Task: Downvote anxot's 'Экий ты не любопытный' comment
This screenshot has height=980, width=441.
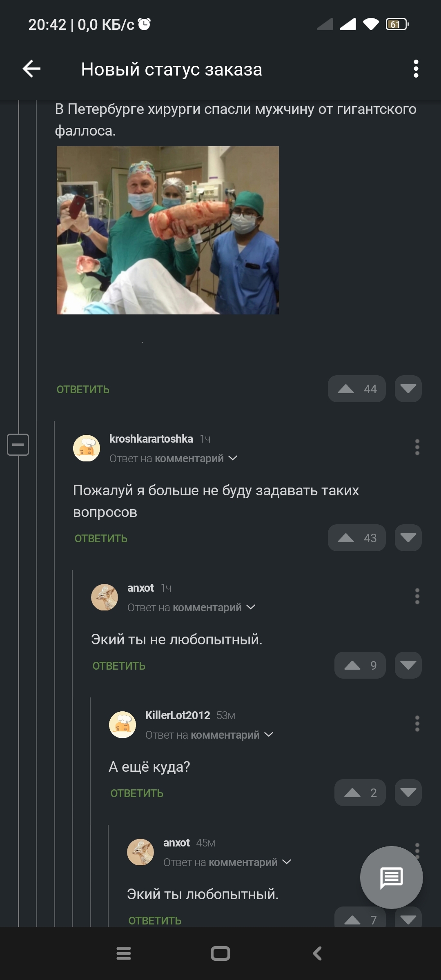Action: tap(408, 665)
